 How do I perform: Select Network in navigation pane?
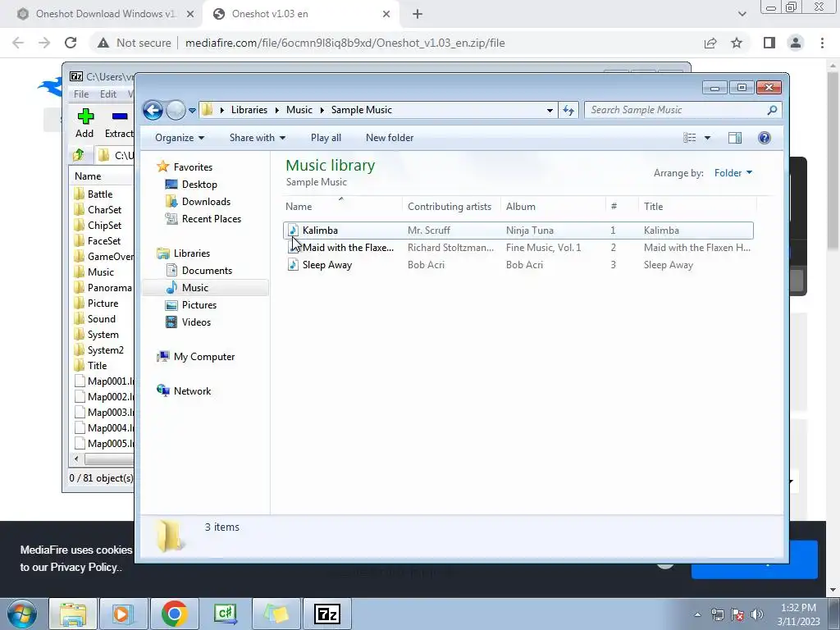coord(192,391)
